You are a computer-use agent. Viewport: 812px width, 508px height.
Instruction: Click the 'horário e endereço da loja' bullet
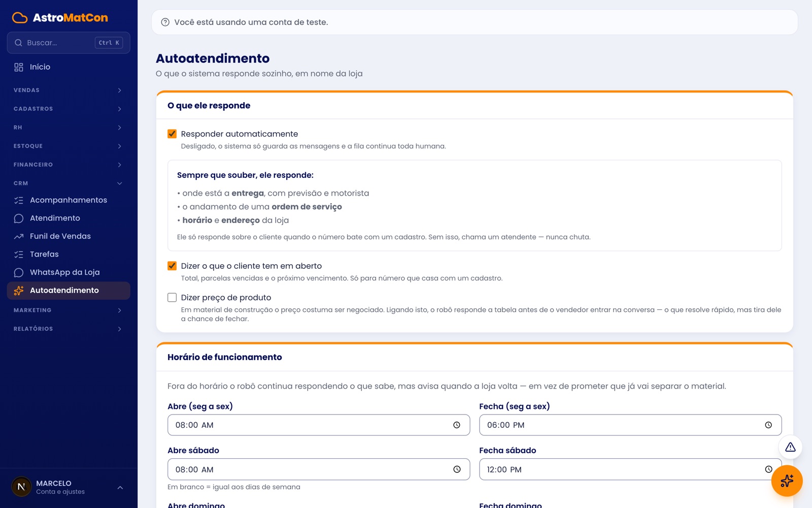coord(233,220)
